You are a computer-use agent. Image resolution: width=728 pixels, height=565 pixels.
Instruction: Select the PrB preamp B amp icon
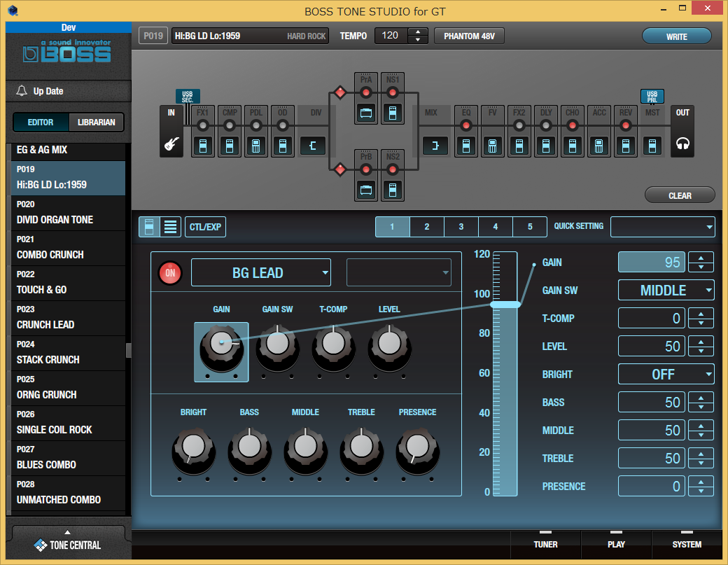tap(366, 190)
